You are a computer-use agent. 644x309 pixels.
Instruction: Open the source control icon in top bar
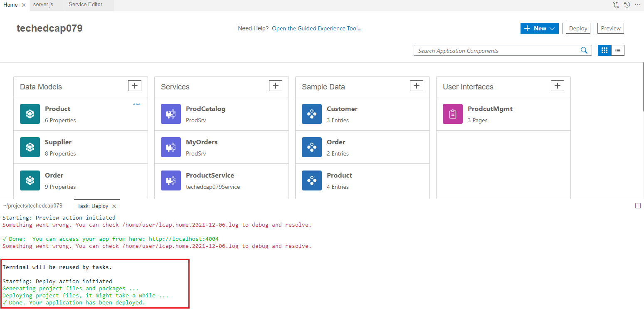point(616,5)
